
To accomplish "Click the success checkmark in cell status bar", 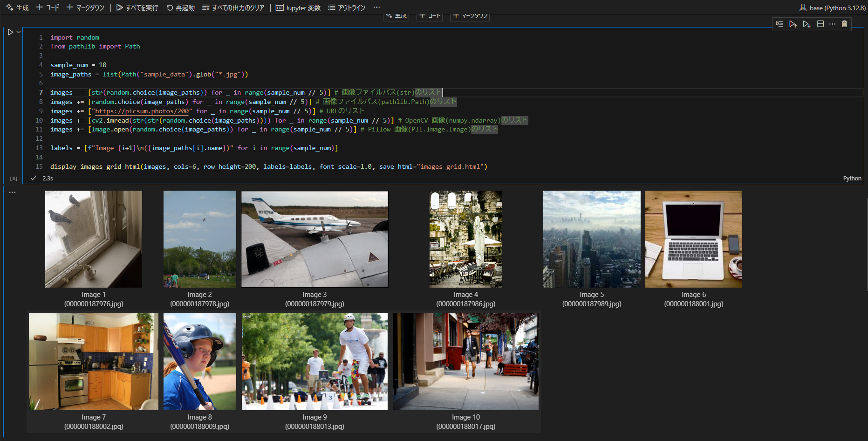I will tap(34, 178).
